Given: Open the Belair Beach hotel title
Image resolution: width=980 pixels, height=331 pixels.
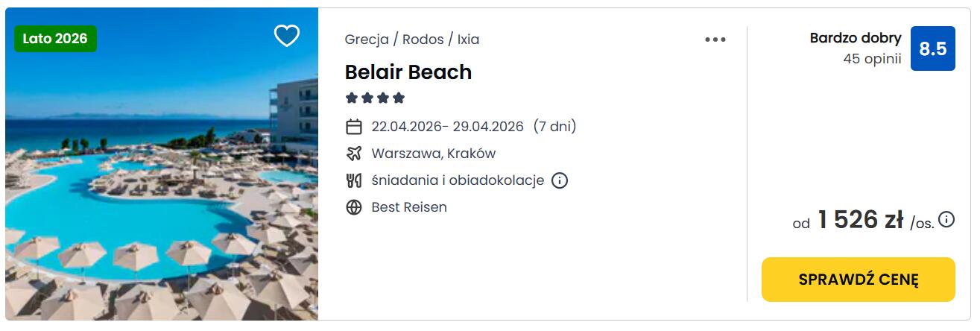Looking at the screenshot, I should point(408,72).
